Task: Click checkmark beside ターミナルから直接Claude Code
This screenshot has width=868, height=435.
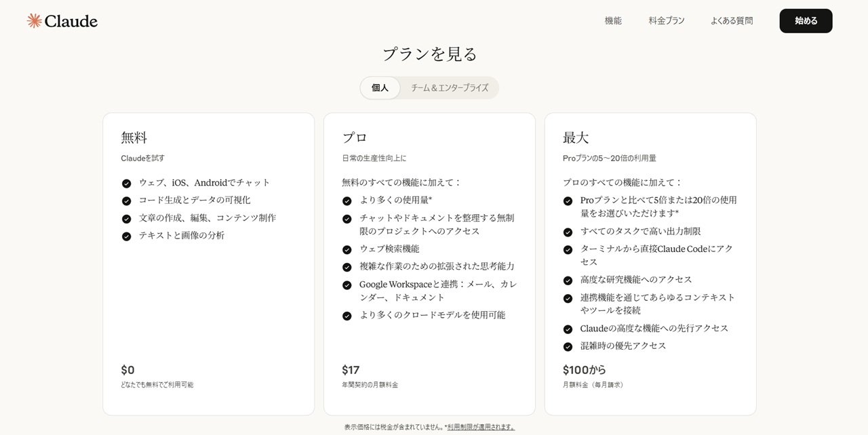Action: point(568,250)
